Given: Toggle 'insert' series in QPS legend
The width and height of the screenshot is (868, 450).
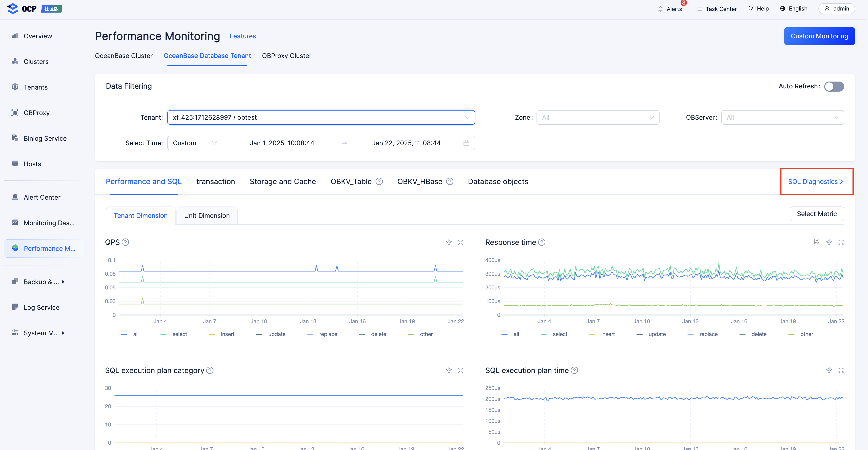Looking at the screenshot, I should [x=221, y=334].
